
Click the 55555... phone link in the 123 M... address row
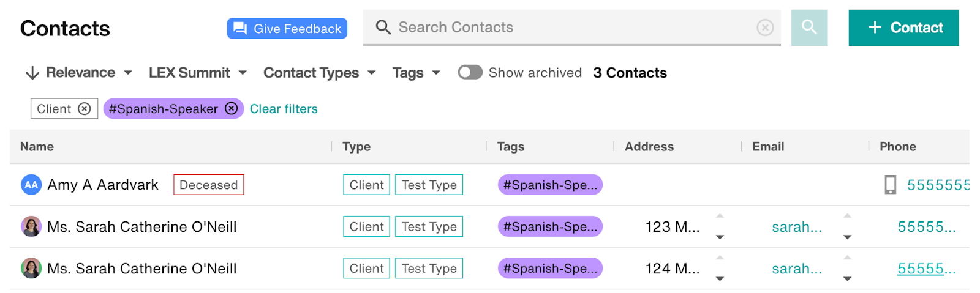[x=927, y=227]
